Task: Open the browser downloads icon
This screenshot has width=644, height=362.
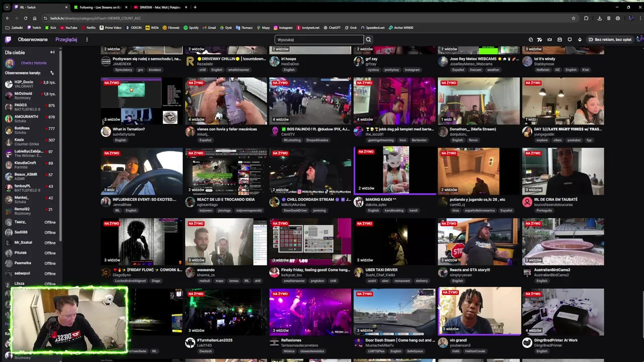Action: [x=599, y=18]
